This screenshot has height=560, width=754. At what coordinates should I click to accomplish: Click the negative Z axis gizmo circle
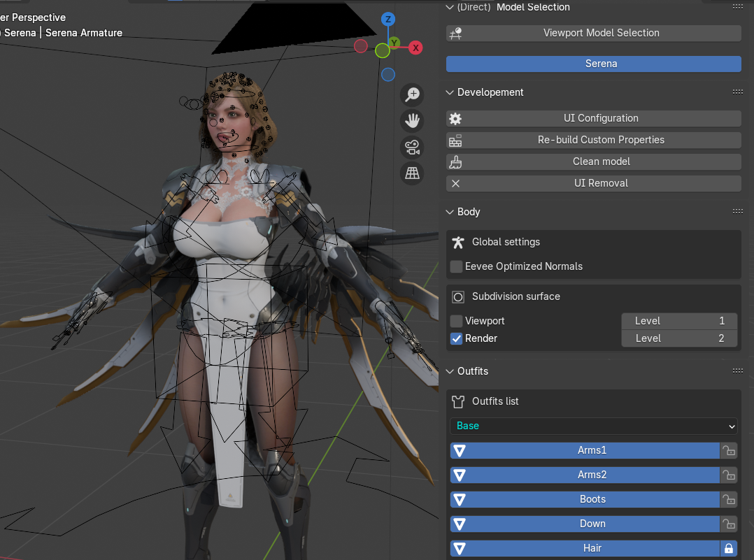388,75
